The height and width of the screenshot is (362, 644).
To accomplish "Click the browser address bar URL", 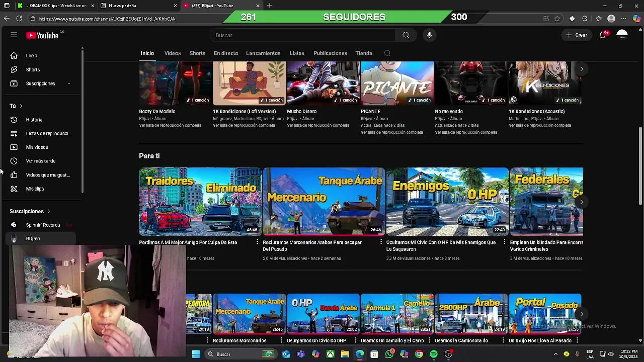I will coord(107,19).
